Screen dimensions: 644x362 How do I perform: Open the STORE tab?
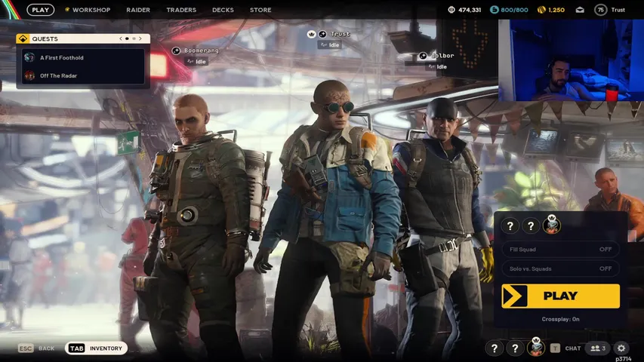coord(260,10)
